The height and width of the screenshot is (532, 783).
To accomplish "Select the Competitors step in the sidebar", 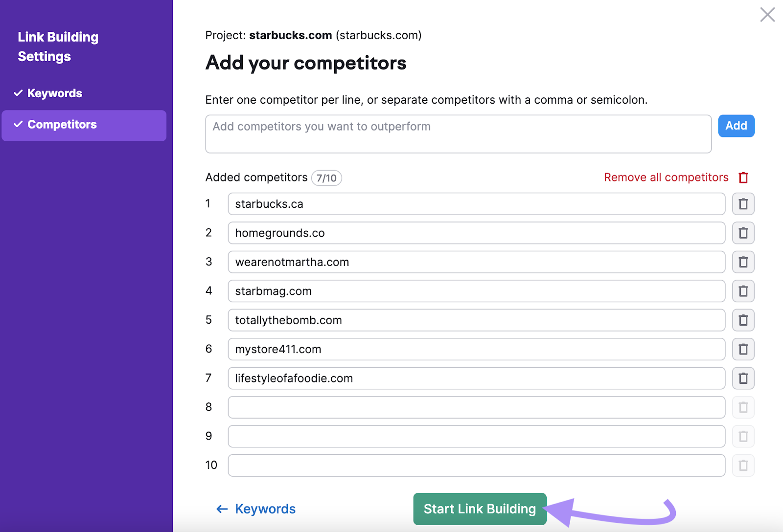I will pyautogui.click(x=62, y=125).
